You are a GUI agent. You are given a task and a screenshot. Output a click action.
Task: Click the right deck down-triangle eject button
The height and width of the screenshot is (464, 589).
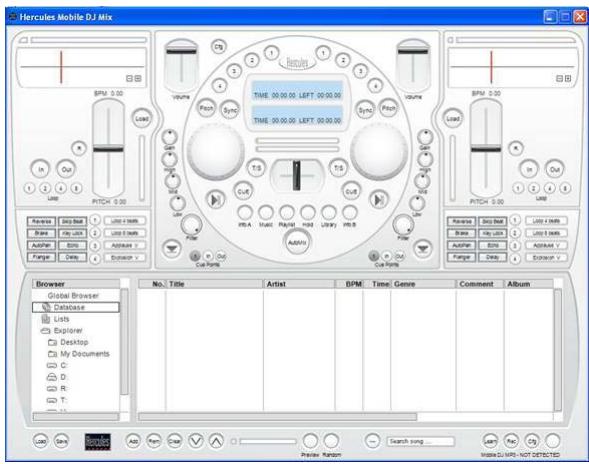point(423,249)
